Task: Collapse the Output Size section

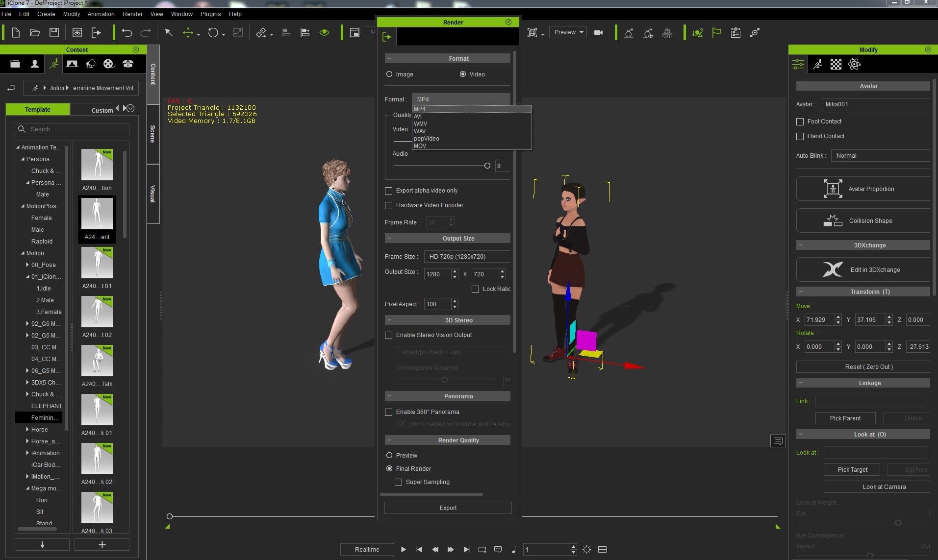Action: [x=389, y=238]
